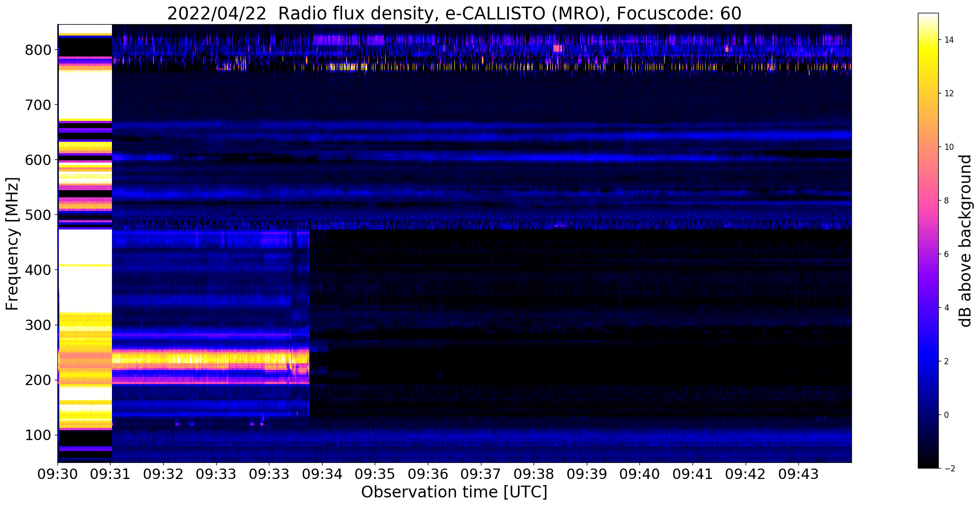Click the 09:35 time tick label

[x=375, y=474]
